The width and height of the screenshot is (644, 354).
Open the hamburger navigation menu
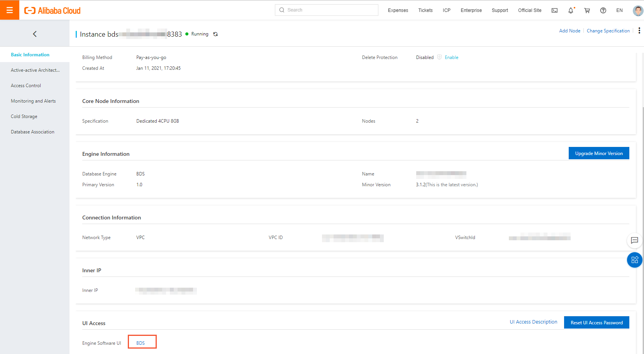pos(10,10)
